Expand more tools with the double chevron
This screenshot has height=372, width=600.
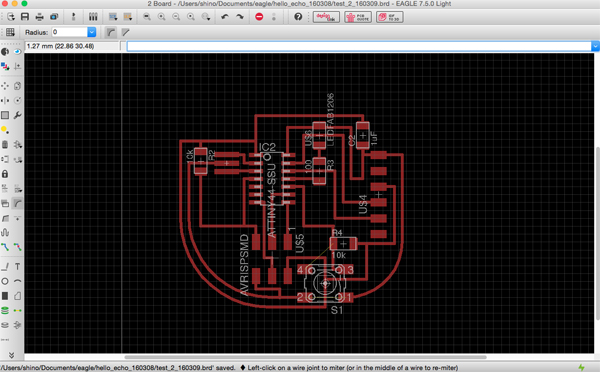point(11,355)
